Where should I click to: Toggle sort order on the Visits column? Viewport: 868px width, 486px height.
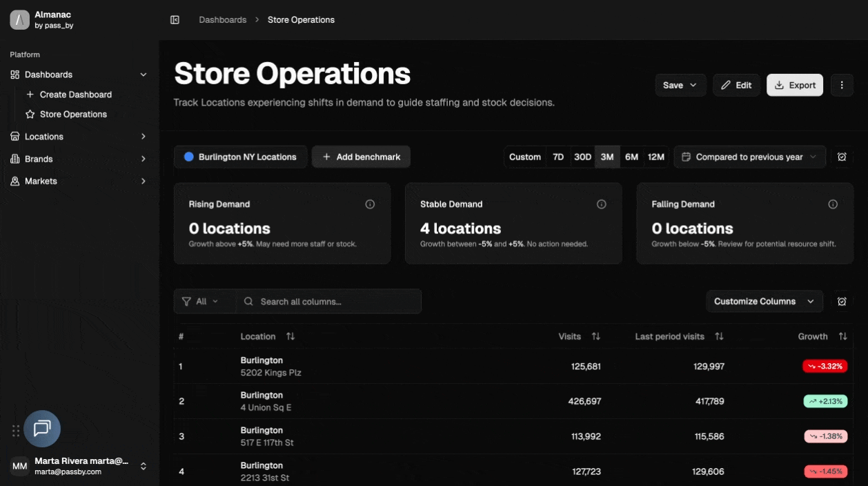coord(595,336)
